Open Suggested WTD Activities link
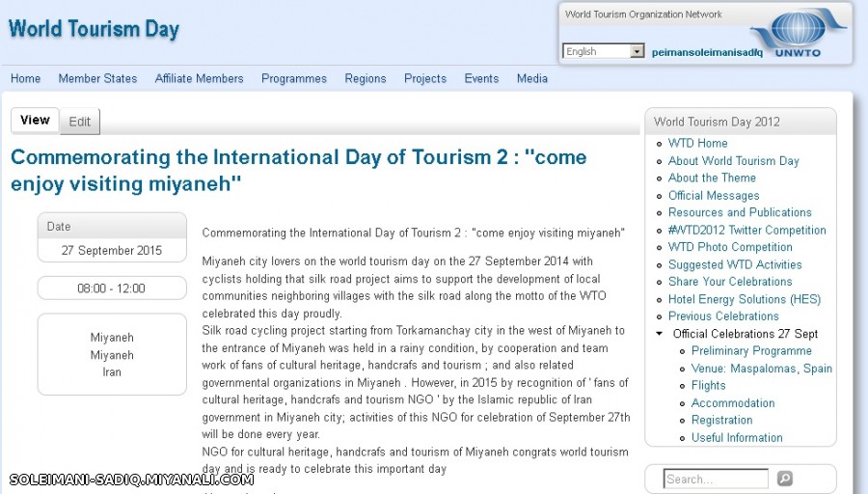 point(735,264)
